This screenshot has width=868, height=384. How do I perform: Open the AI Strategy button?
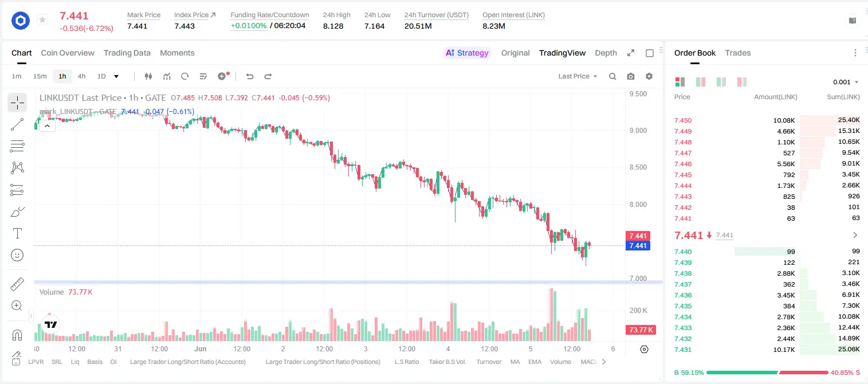(467, 53)
